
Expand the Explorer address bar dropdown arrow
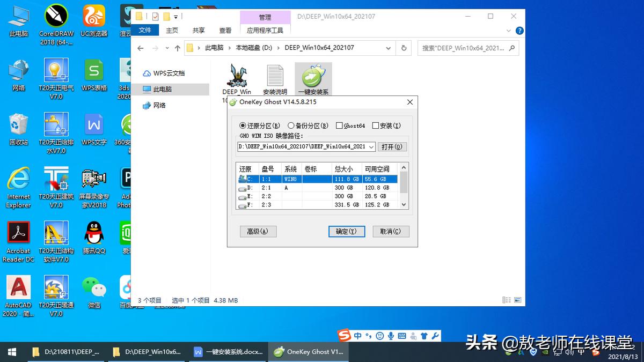pos(388,48)
